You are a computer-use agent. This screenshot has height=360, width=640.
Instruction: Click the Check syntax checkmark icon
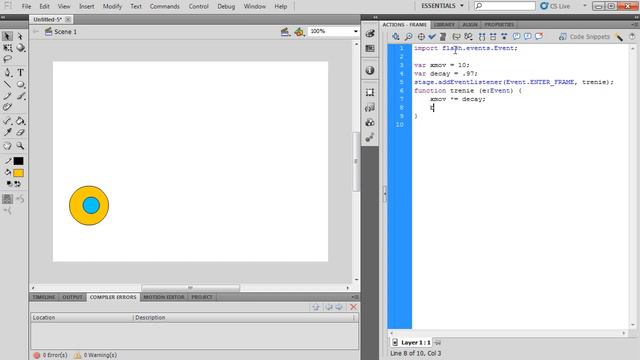(432, 37)
